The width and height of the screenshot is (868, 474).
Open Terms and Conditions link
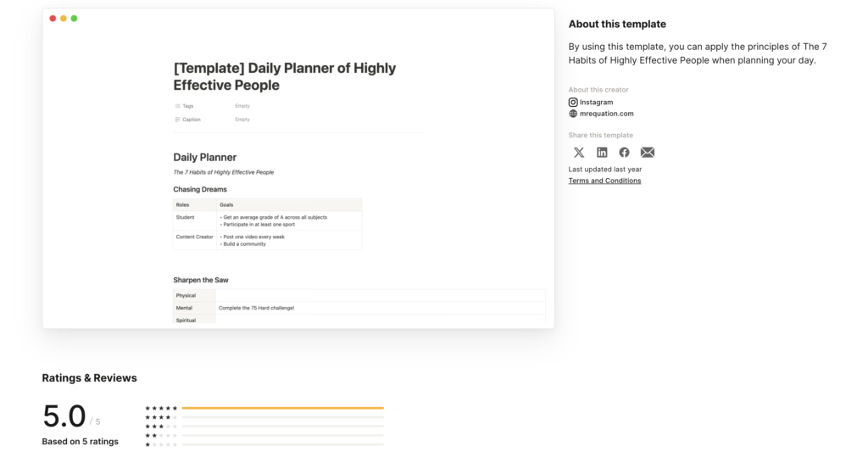pyautogui.click(x=604, y=181)
